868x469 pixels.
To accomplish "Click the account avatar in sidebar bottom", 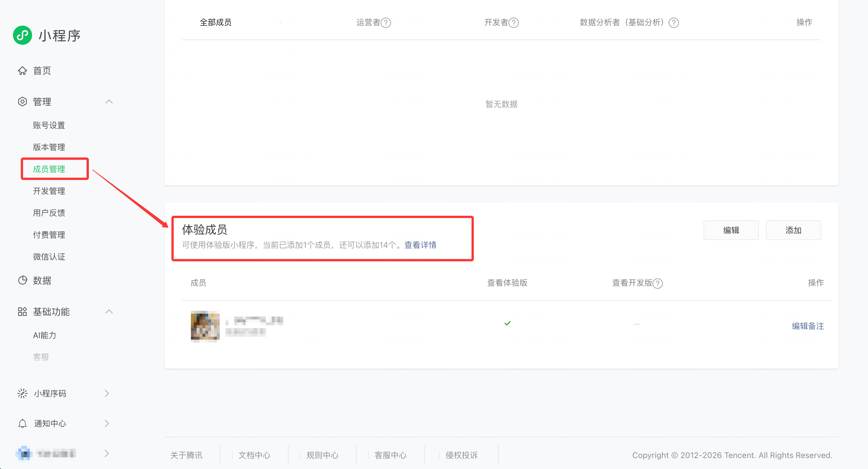I will tap(24, 453).
